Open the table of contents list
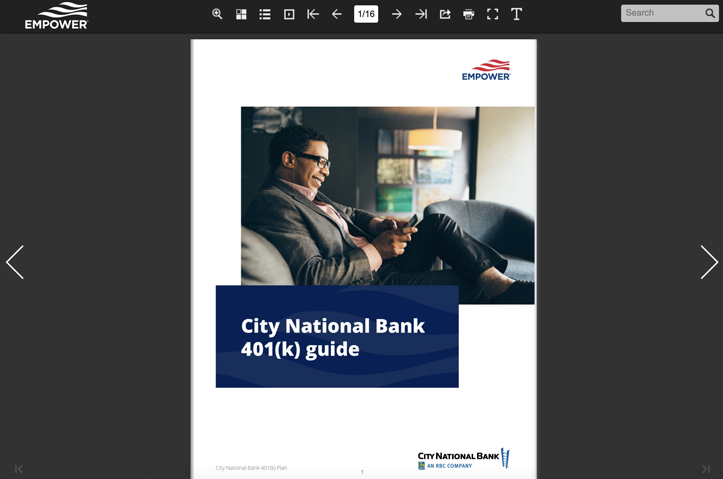This screenshot has height=479, width=723. 265,14
